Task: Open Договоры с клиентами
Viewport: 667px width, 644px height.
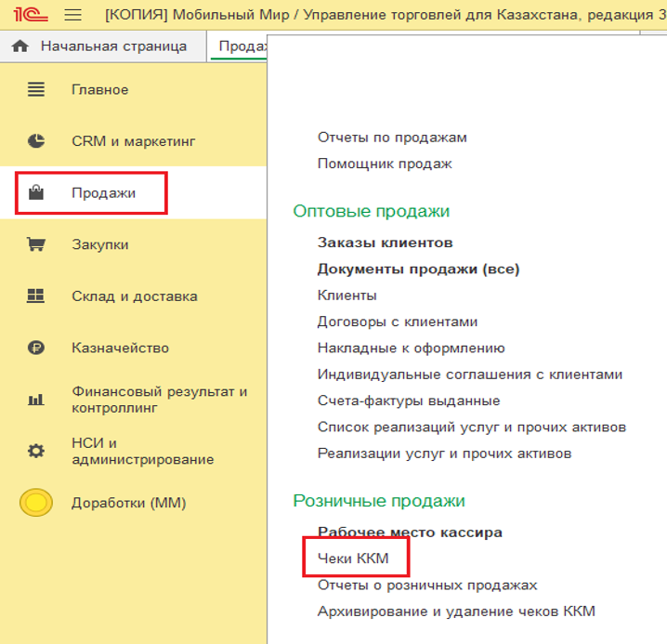Action: tap(398, 322)
